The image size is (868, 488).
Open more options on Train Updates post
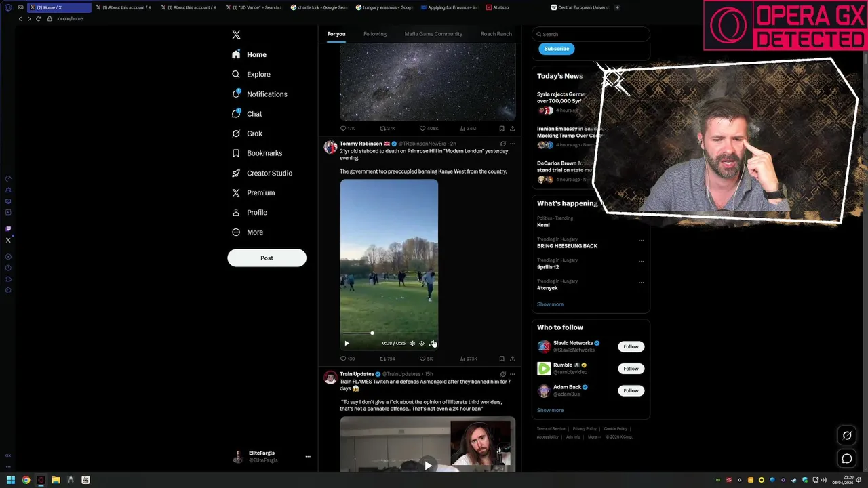512,374
